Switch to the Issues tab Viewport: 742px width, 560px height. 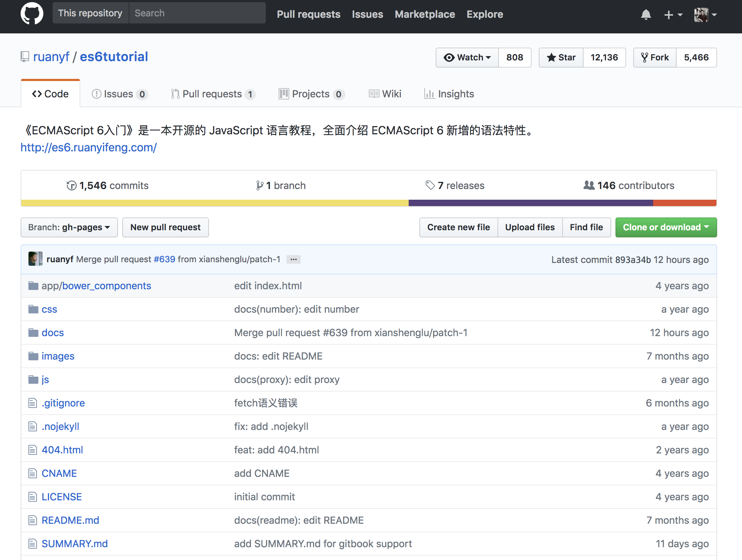pyautogui.click(x=119, y=93)
